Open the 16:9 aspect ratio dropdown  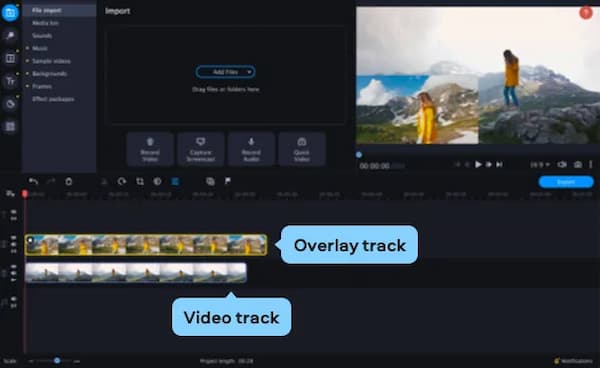[540, 165]
